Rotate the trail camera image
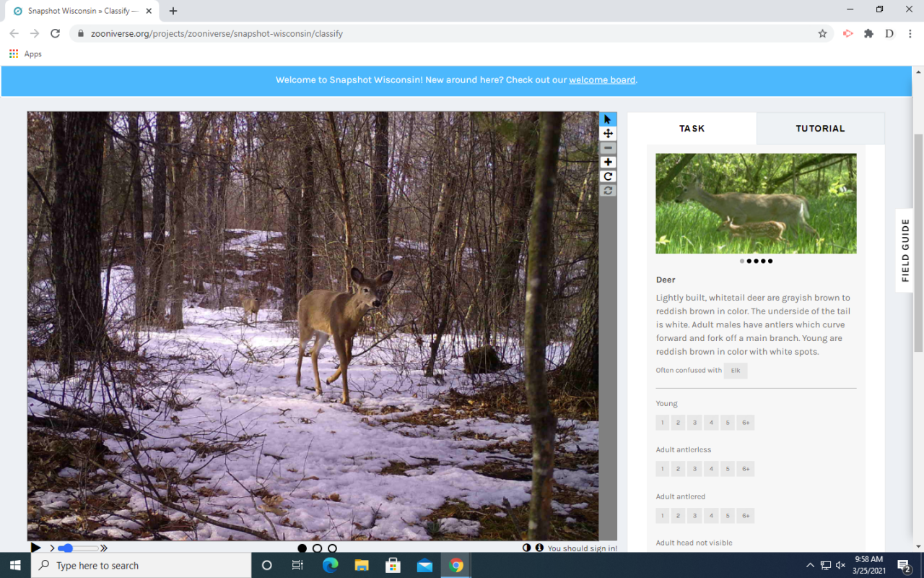This screenshot has width=924, height=578. [608, 176]
